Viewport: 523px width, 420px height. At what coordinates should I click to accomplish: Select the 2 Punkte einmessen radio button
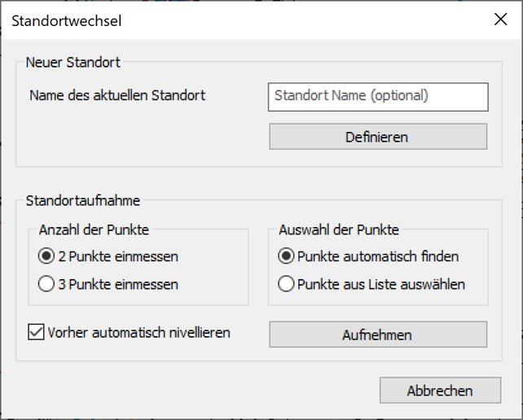tap(46, 256)
